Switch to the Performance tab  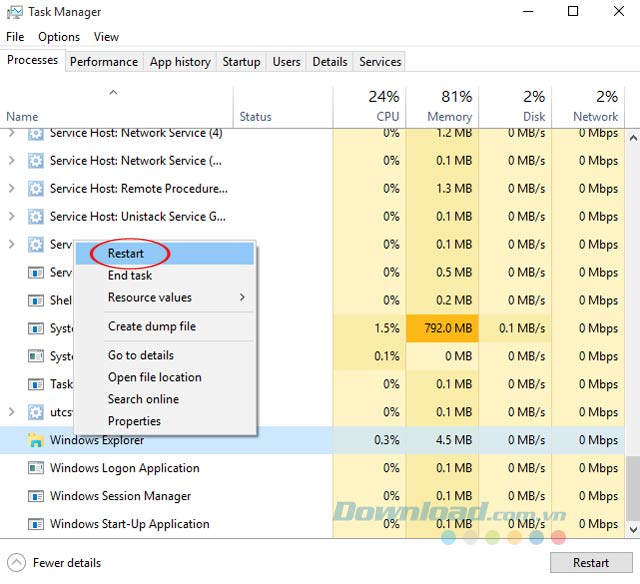tap(104, 62)
